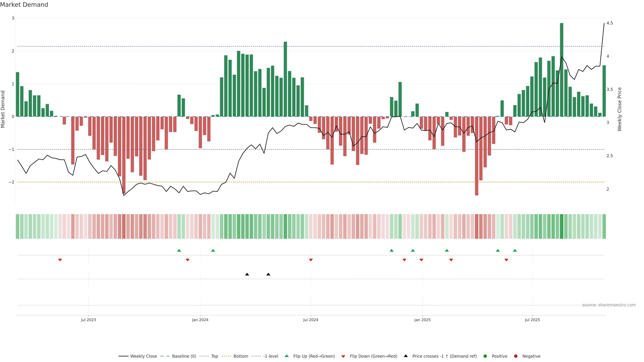Click the Weekly Close Price axis title
644x362 pixels.
620,109
